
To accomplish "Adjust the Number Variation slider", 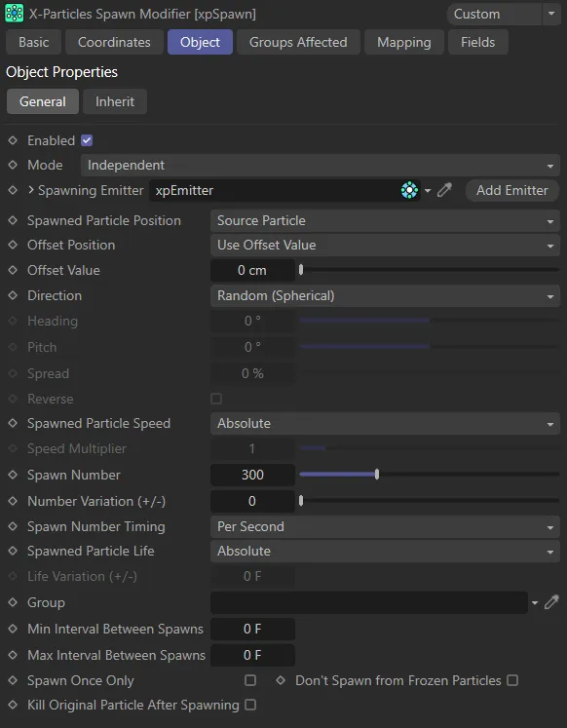I will click(430, 501).
